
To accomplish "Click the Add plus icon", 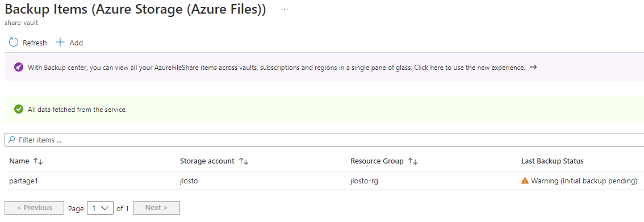I will click(x=60, y=42).
